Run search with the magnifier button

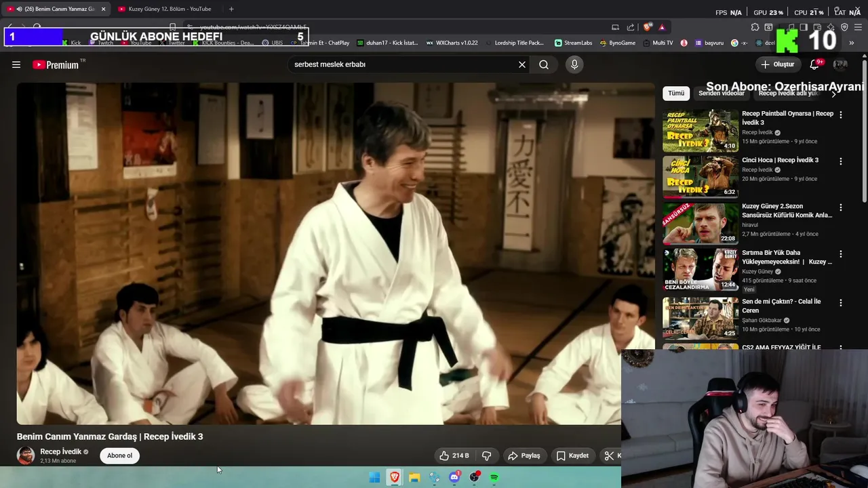544,64
